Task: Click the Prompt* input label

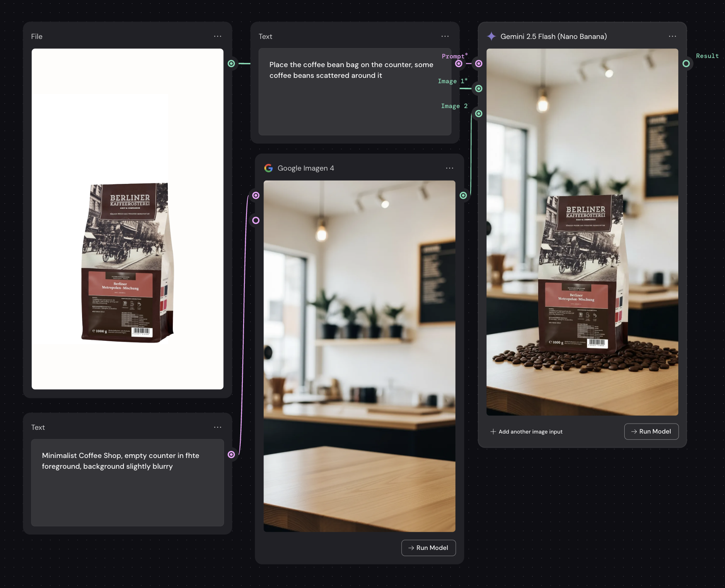Action: [454, 56]
